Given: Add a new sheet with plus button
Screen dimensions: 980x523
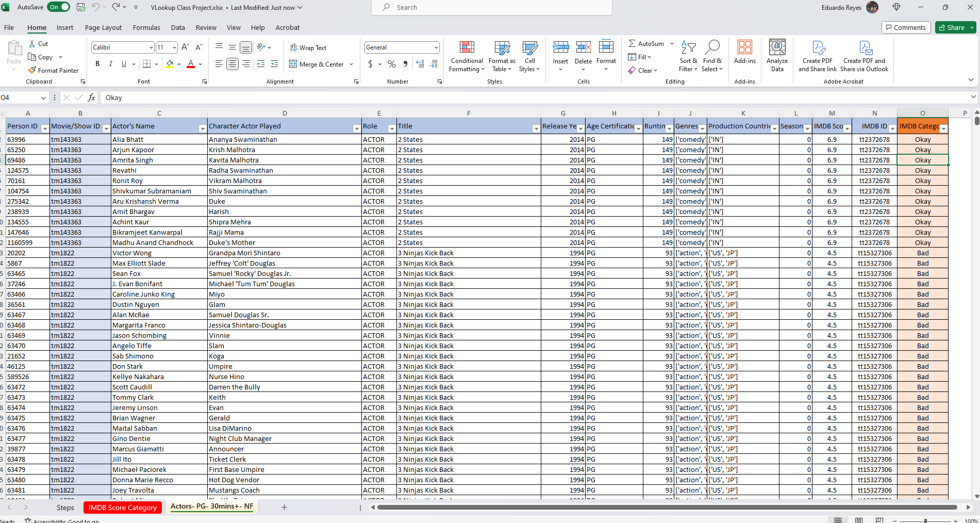Looking at the screenshot, I should (x=284, y=508).
